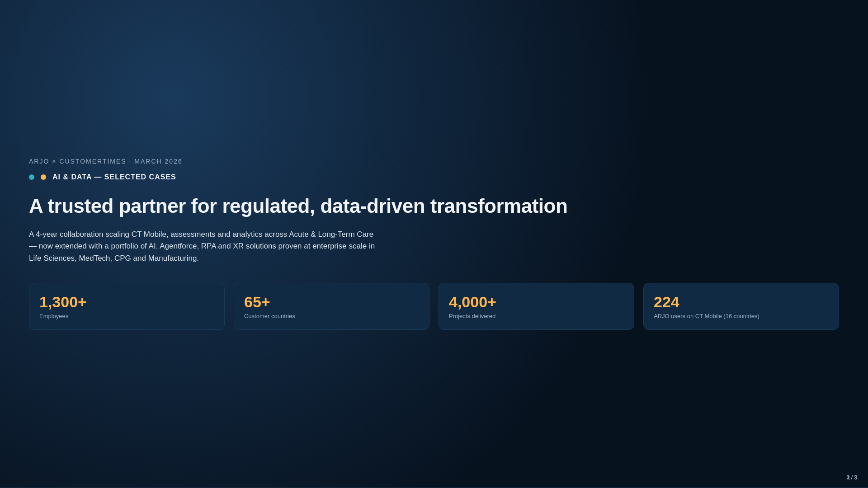
Task: Select the ARJO × CUSTOMERTIMES · MARCH 2026 header
Action: 106,161
